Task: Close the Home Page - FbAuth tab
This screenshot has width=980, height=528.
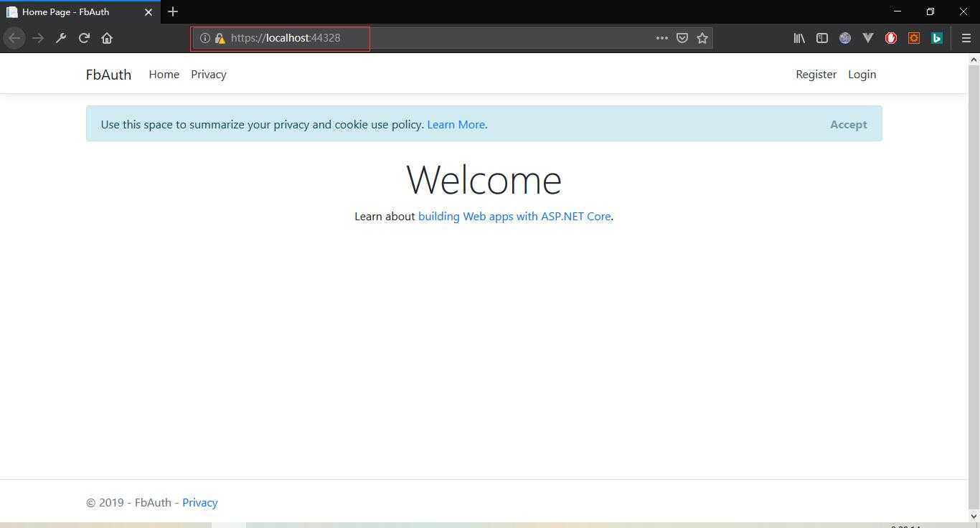Action: (x=149, y=12)
